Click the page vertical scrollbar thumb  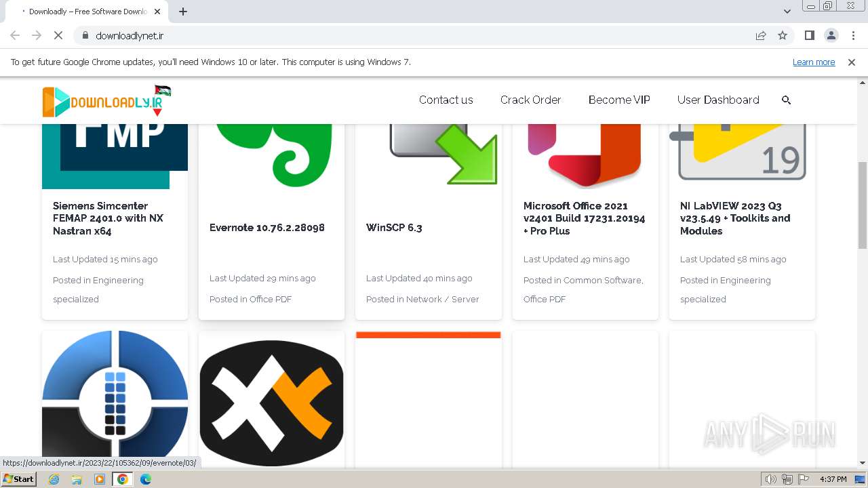[x=863, y=205]
